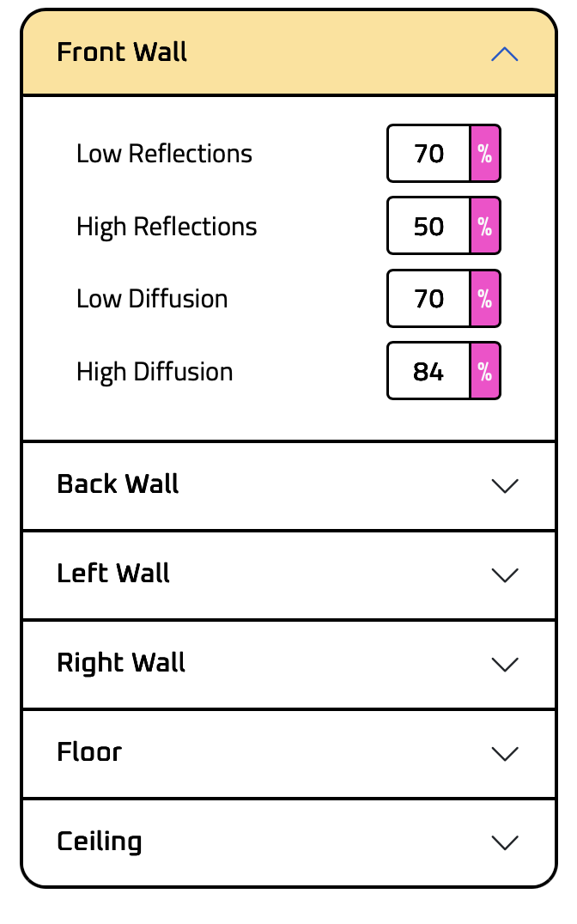The image size is (577, 924).
Task: Open the Floor section using its chevron
Action: pos(505,753)
